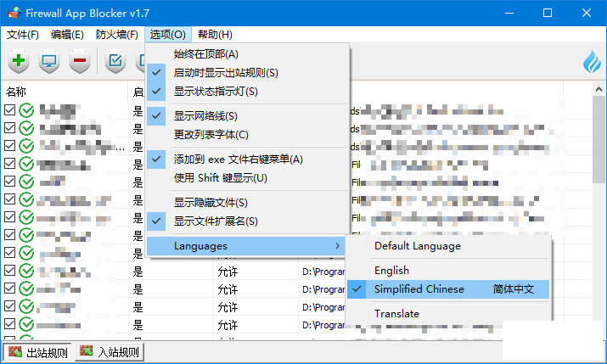Viewport: 607px width, 364px height.
Task: Select Simplified Chinese 简体中文 language
Action: (x=448, y=289)
